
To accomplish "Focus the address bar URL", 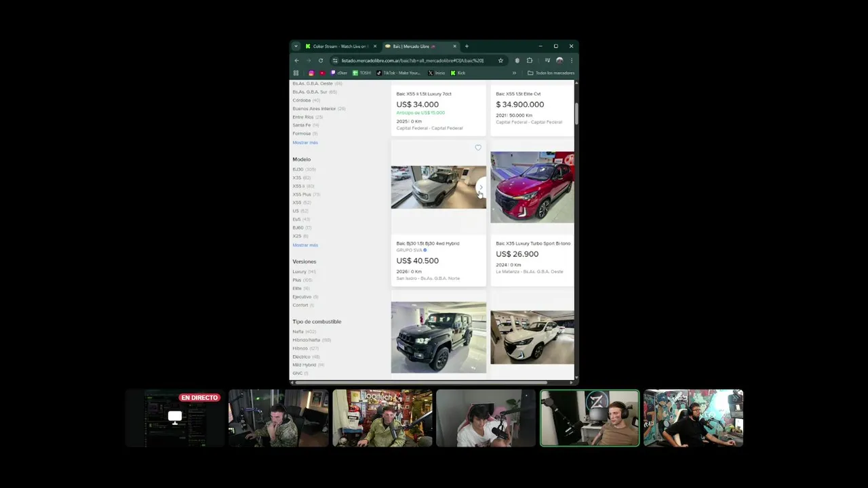I will [x=412, y=60].
